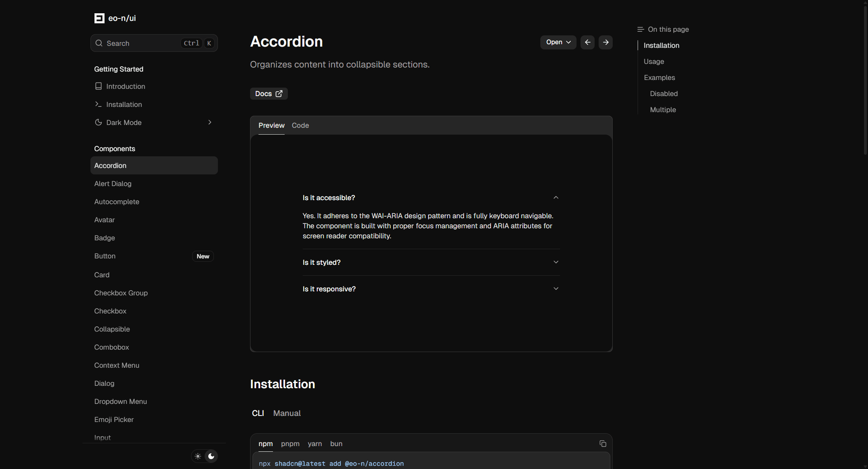
Task: Jump to Examples in page outline
Action: (659, 78)
